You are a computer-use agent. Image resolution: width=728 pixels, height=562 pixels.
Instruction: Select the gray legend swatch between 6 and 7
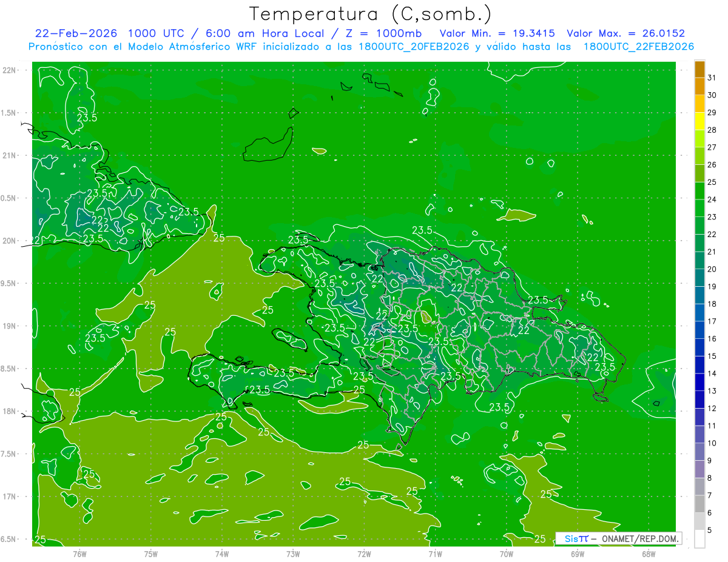tap(699, 504)
